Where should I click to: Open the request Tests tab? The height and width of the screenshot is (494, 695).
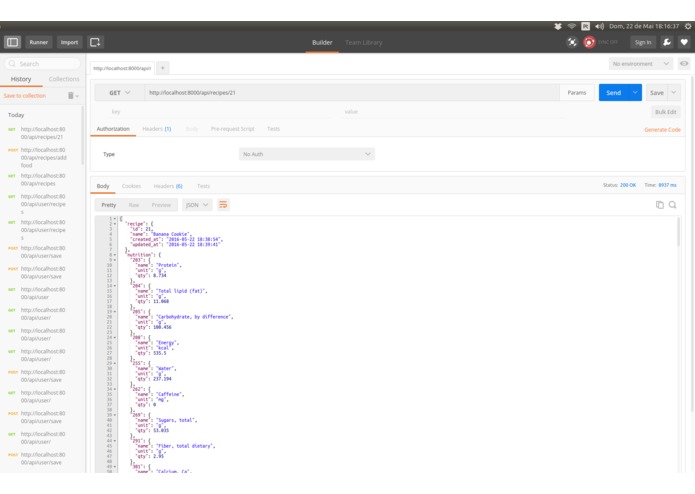(x=273, y=129)
